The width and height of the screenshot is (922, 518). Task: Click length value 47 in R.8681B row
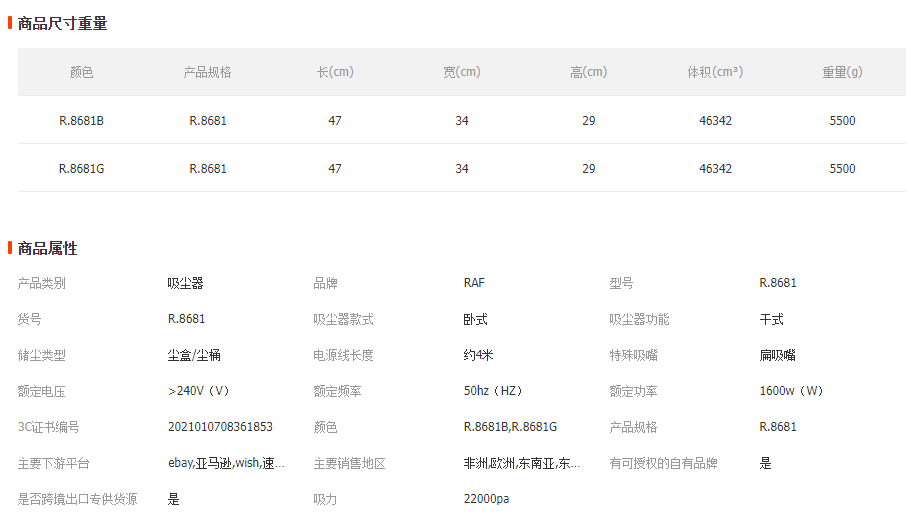click(x=335, y=121)
